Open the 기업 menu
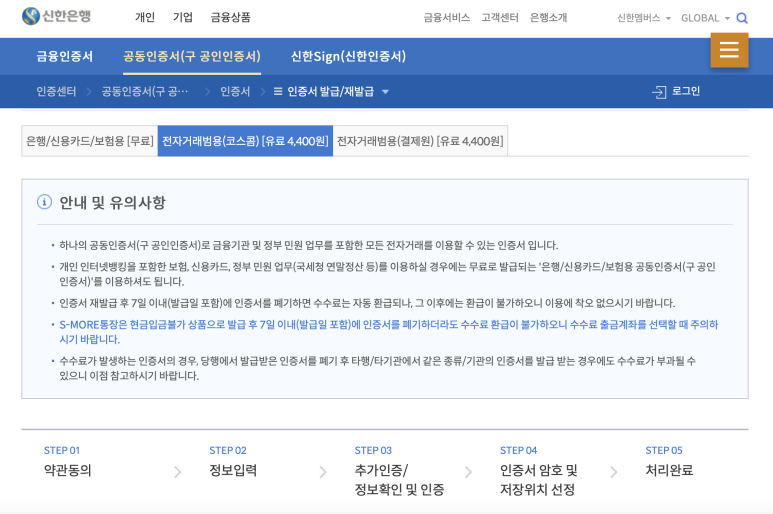 point(183,17)
